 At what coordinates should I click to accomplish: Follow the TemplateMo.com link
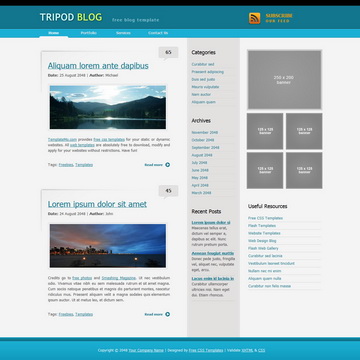(62, 140)
